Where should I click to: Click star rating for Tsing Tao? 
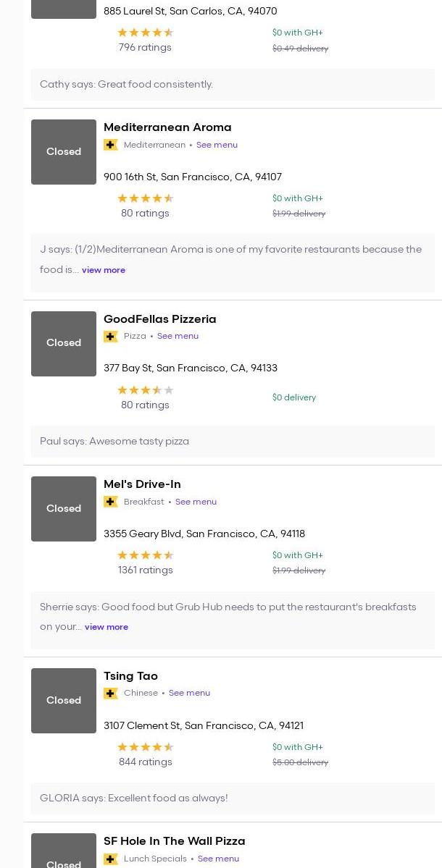(x=145, y=747)
